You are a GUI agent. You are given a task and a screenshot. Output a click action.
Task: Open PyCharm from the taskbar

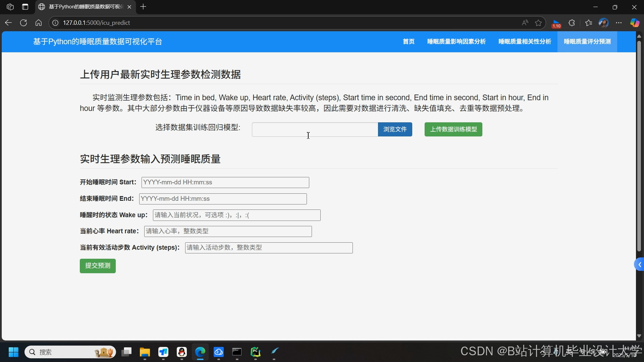point(256,352)
